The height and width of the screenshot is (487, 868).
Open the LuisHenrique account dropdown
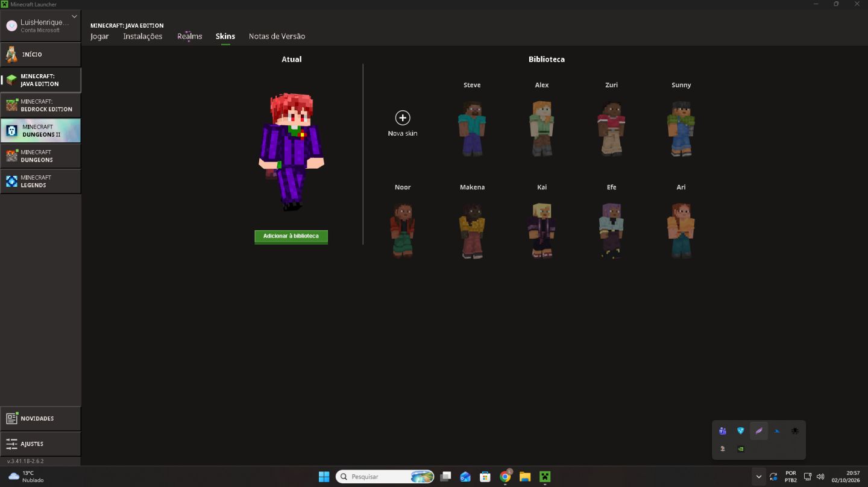point(40,25)
